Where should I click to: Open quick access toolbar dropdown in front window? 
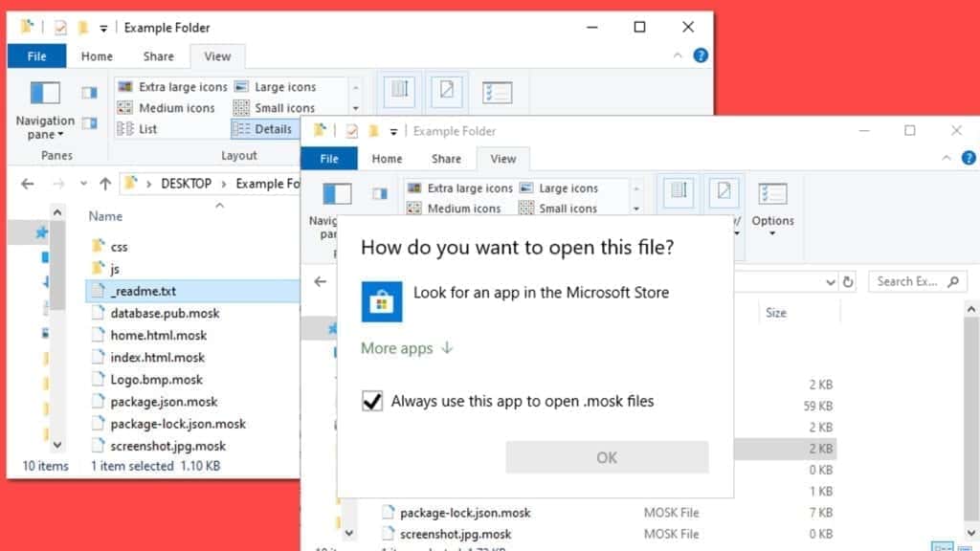pos(393,131)
